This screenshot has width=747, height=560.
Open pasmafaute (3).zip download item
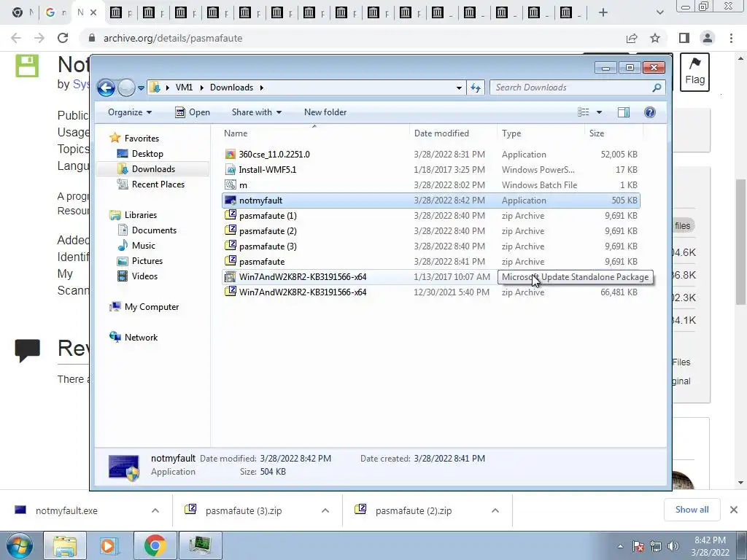point(244,510)
